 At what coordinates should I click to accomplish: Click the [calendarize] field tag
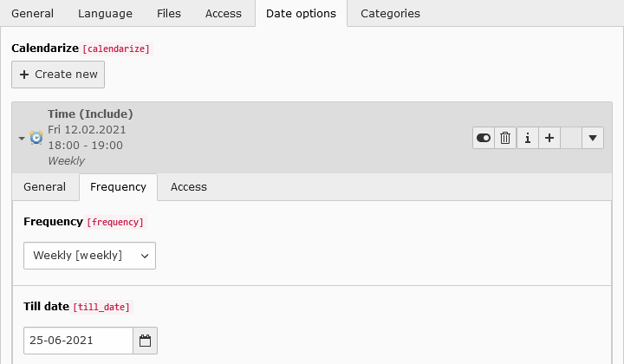[116, 49]
